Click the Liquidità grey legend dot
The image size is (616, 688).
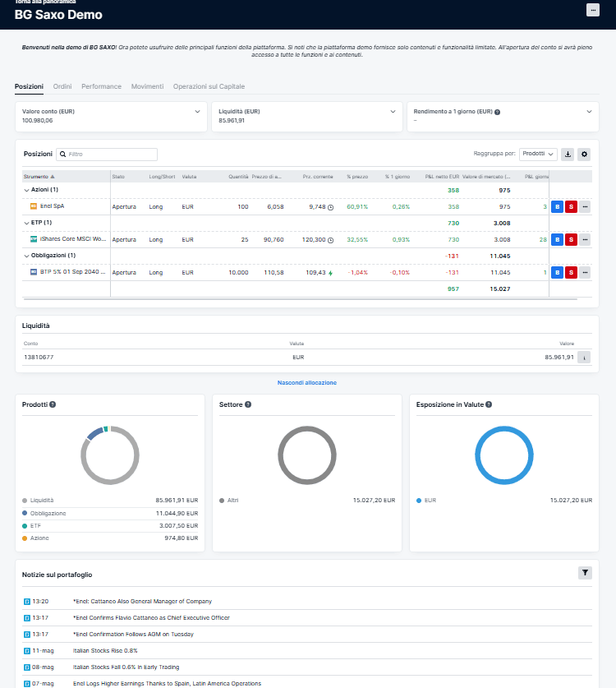(25, 501)
